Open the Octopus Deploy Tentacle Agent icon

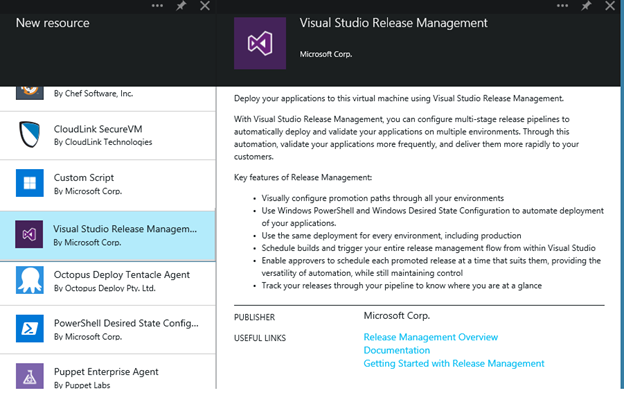point(30,280)
